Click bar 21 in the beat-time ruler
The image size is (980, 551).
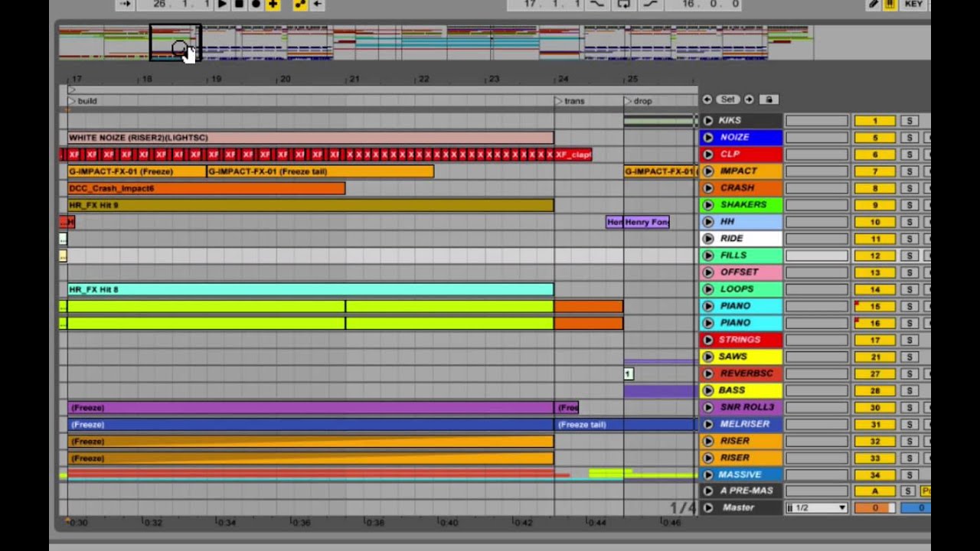click(x=354, y=79)
